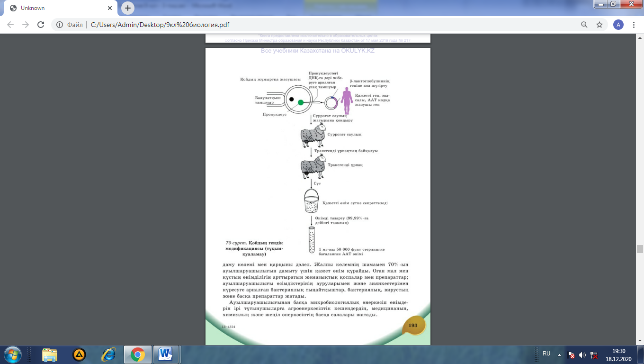Click "Қажетті өнім сүтке секреттеледі" text
The height and width of the screenshot is (364, 644).
point(355,203)
